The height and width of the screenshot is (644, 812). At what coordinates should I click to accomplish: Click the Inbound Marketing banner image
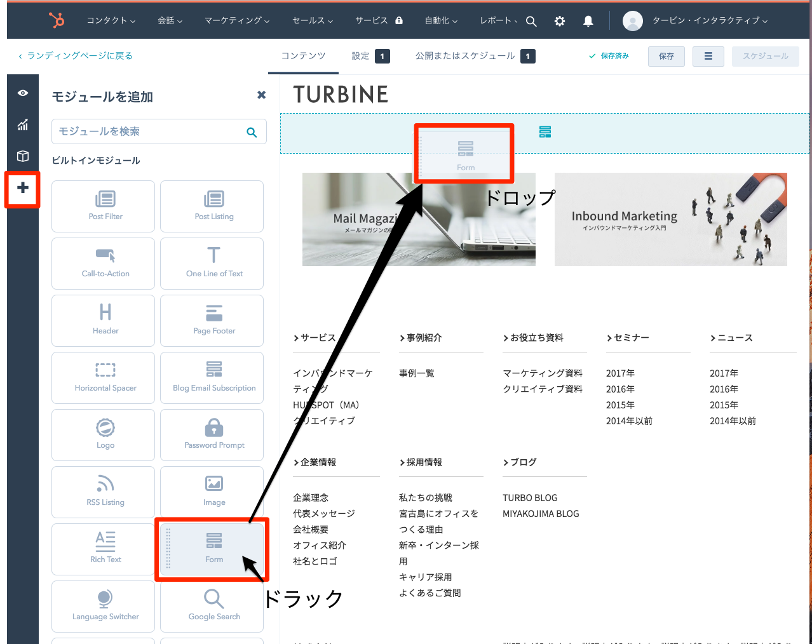coord(670,219)
